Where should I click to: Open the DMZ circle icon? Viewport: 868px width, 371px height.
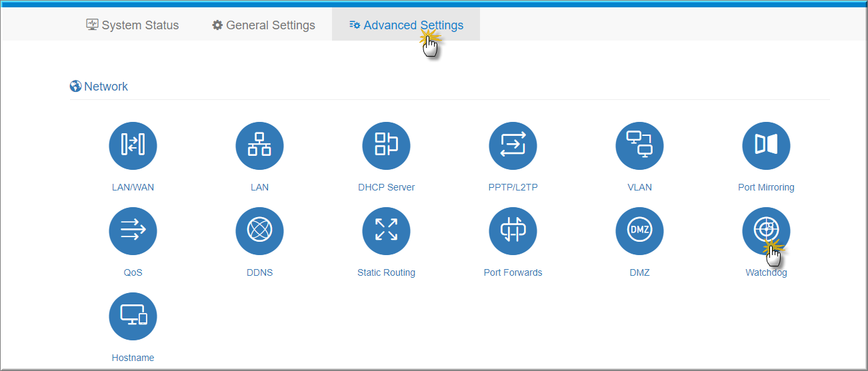click(639, 231)
